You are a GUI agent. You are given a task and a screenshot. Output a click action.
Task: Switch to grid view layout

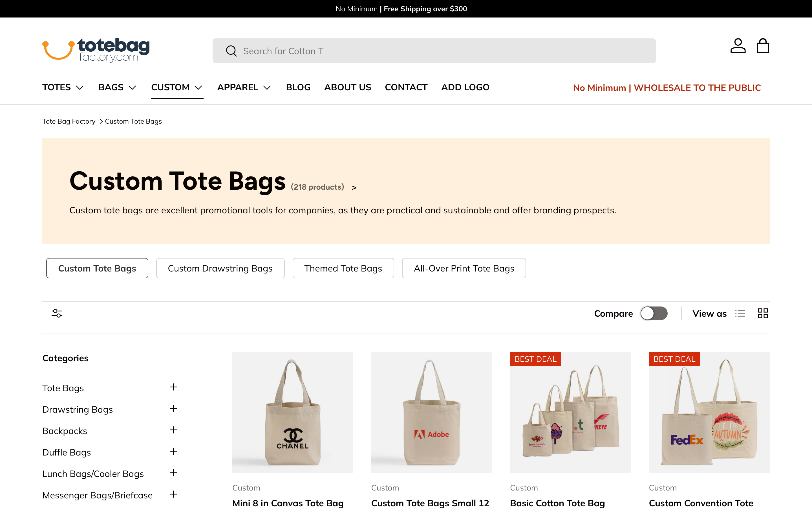[763, 314]
